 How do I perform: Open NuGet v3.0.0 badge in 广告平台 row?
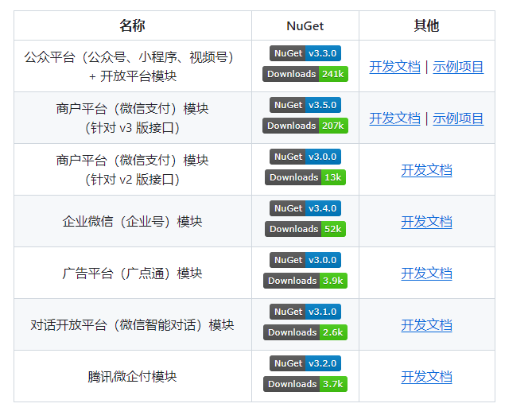tap(305, 260)
